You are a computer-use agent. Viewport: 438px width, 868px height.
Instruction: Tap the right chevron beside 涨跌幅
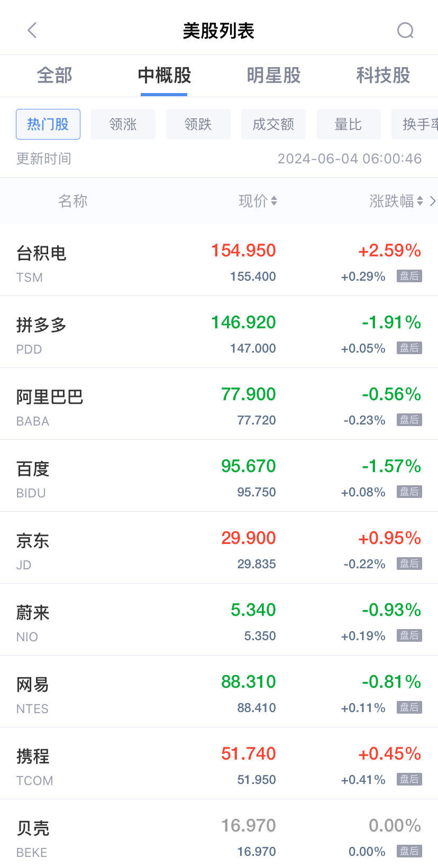click(x=433, y=201)
